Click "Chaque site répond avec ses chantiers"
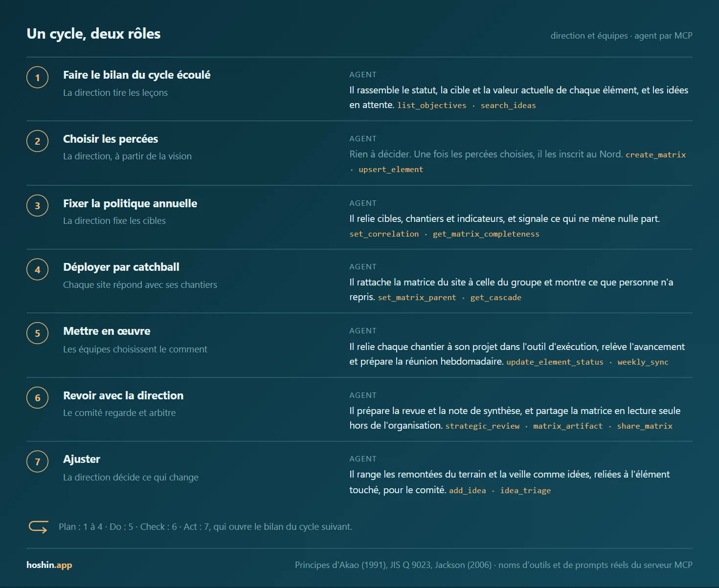The height and width of the screenshot is (588, 719). tap(140, 285)
